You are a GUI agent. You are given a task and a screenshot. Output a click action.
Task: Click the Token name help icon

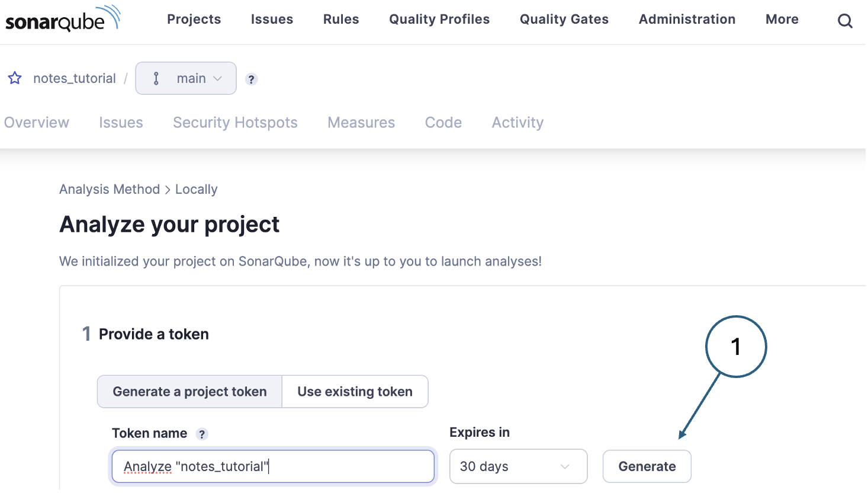click(202, 434)
